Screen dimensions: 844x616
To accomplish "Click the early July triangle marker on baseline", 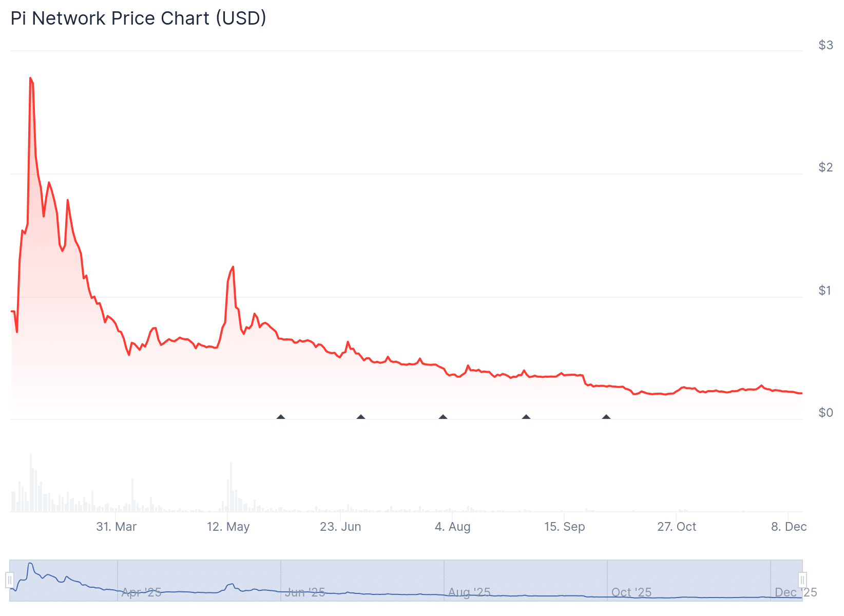I will click(361, 417).
